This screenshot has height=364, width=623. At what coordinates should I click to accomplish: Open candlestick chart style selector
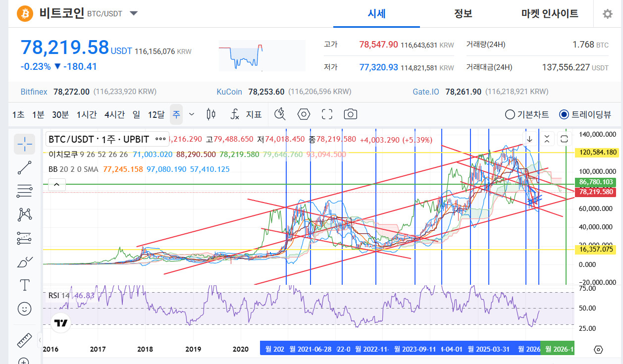[x=211, y=114]
